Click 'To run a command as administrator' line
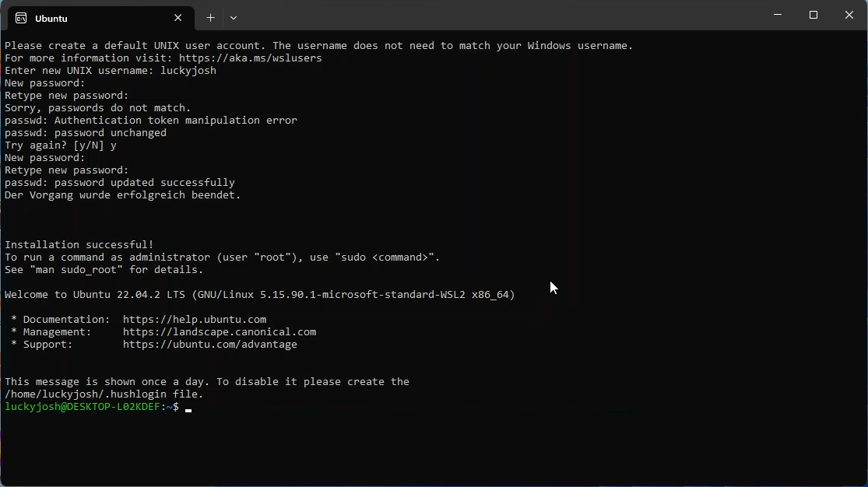This screenshot has height=487, width=868. 223,258
